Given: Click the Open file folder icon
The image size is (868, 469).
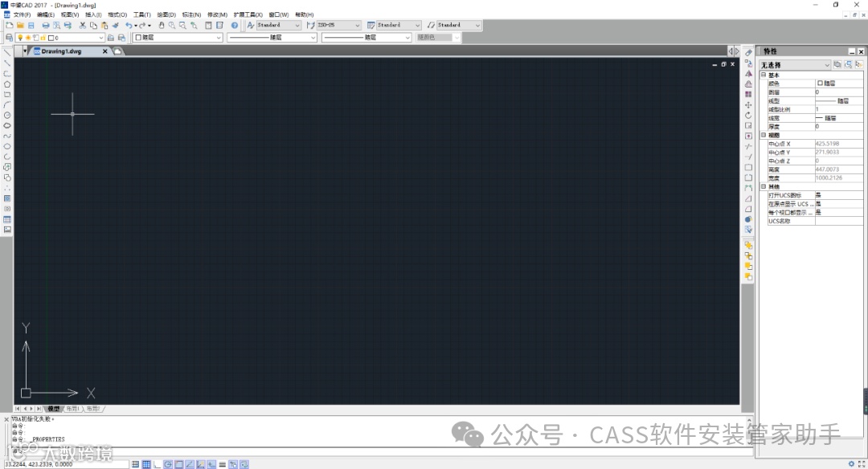Looking at the screenshot, I should [20, 26].
